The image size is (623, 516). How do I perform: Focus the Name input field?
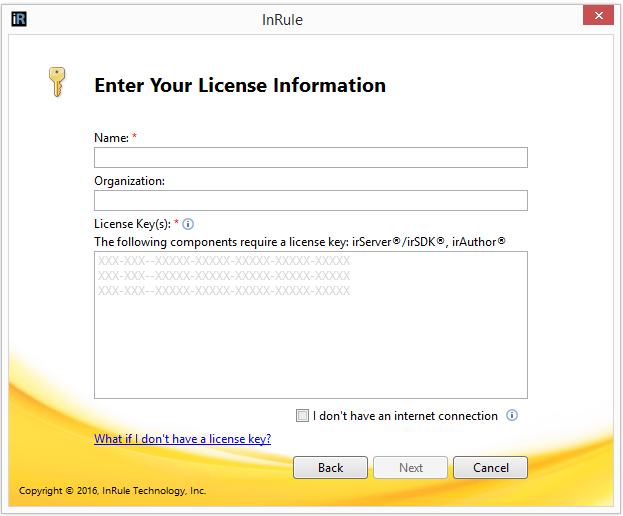[310, 158]
